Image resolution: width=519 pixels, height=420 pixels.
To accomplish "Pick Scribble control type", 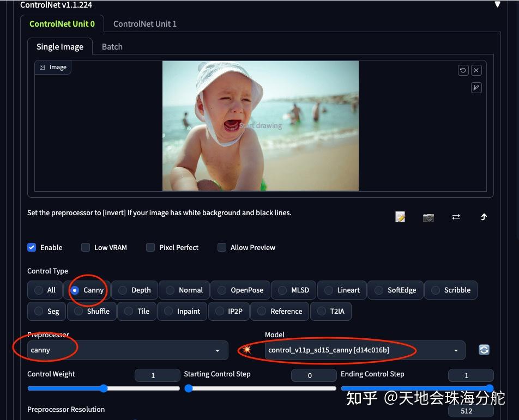I will [x=451, y=290].
